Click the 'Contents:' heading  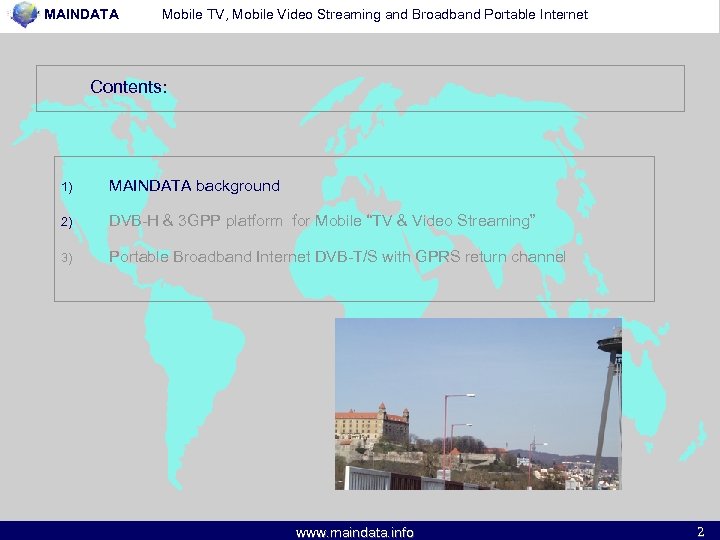tap(129, 87)
